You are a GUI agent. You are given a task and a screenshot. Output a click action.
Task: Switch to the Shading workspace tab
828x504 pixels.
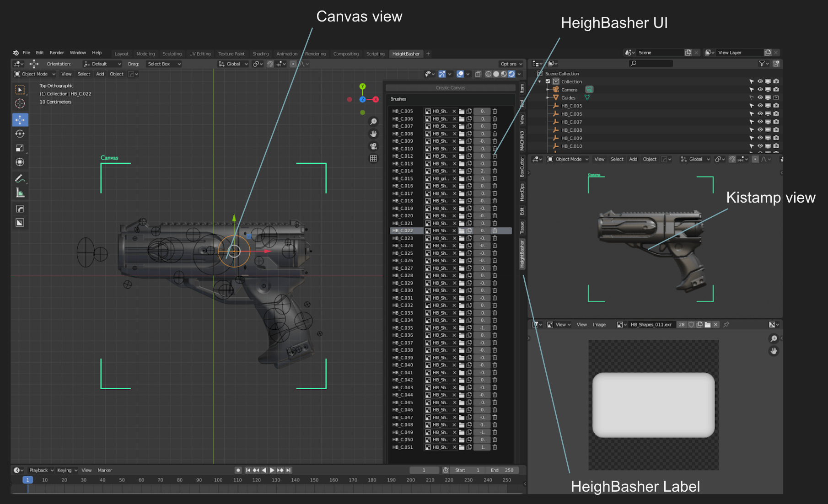(x=261, y=54)
